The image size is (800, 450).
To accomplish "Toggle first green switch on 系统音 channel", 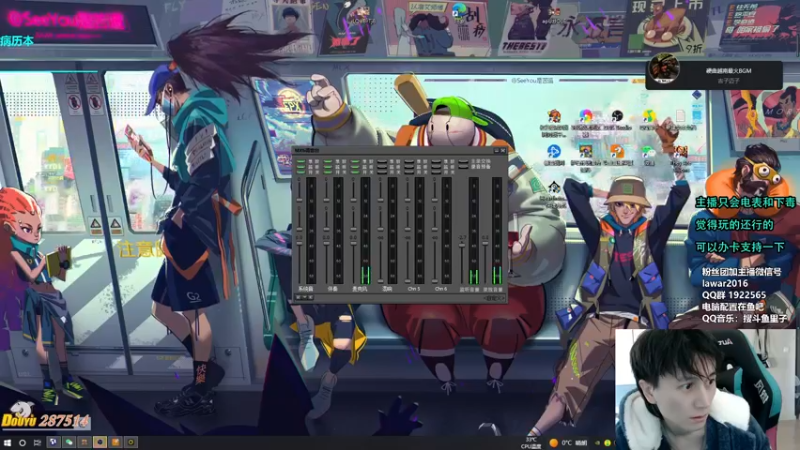I will click(x=301, y=161).
